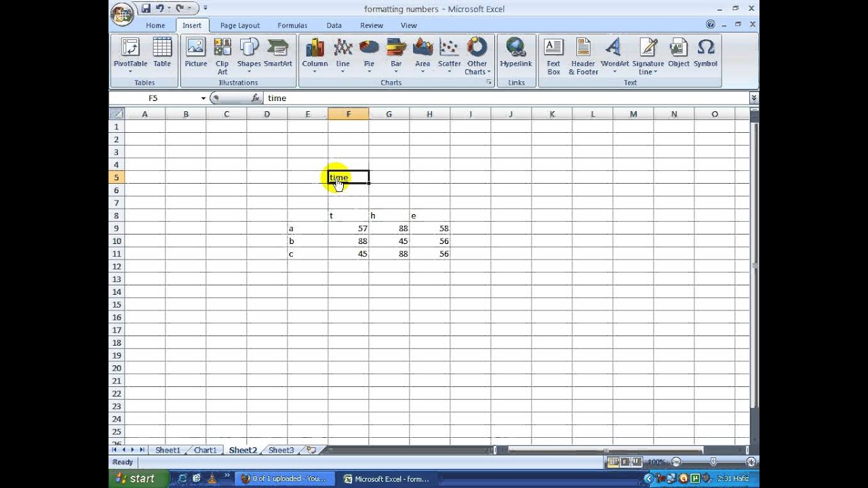Open the Clip Art pane
The image size is (868, 488).
(222, 56)
